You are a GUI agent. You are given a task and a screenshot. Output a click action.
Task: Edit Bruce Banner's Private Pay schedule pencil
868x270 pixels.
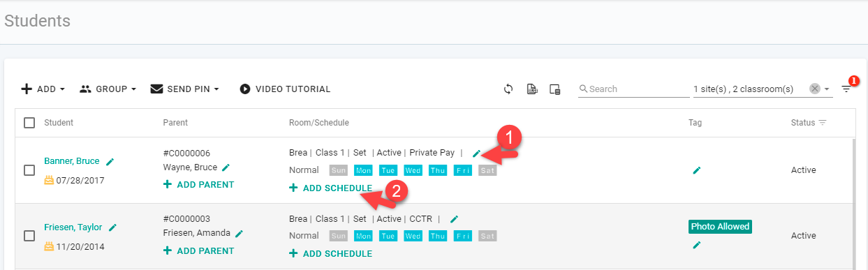[476, 153]
